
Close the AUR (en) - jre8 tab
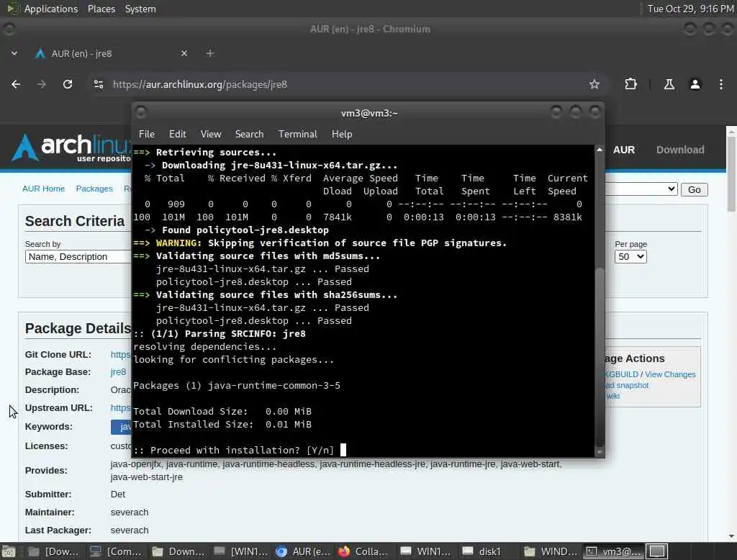click(184, 53)
